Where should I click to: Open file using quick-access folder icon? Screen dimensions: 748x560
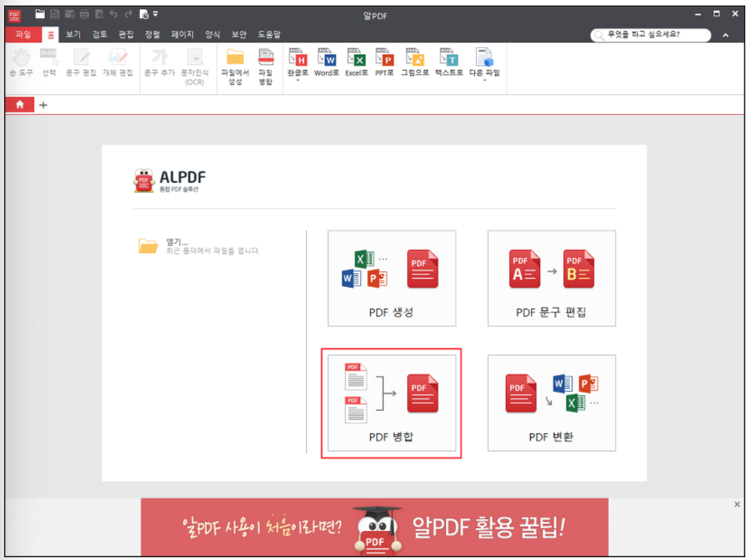(40, 15)
